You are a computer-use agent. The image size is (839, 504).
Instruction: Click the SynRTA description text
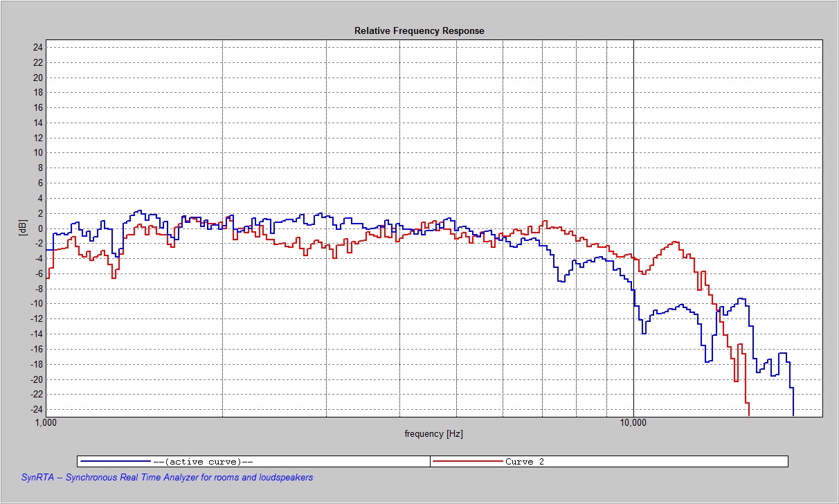click(x=168, y=478)
